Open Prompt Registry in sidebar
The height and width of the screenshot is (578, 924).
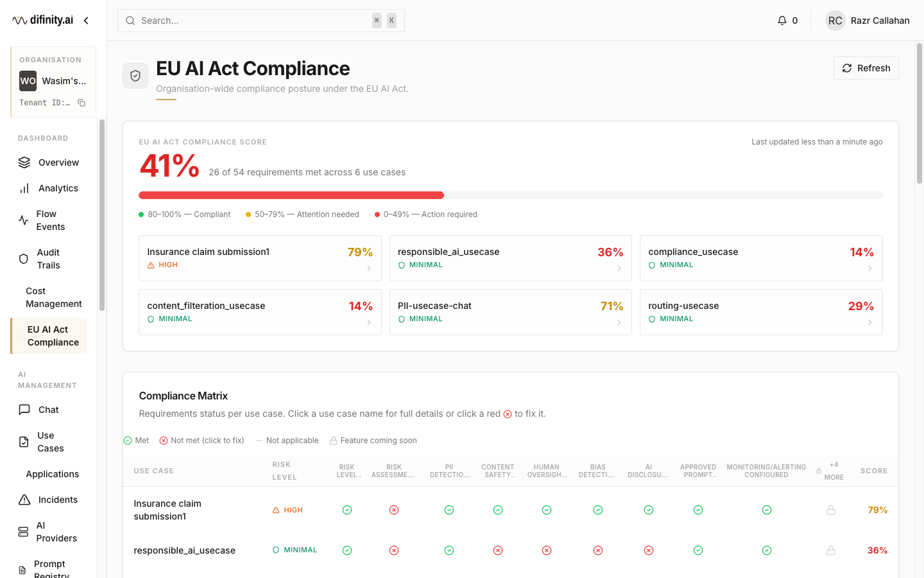pos(49,568)
